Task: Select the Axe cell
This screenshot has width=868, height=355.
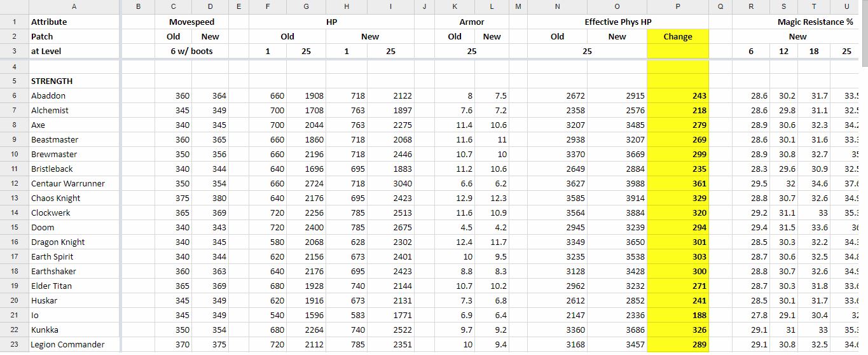Action: point(74,125)
